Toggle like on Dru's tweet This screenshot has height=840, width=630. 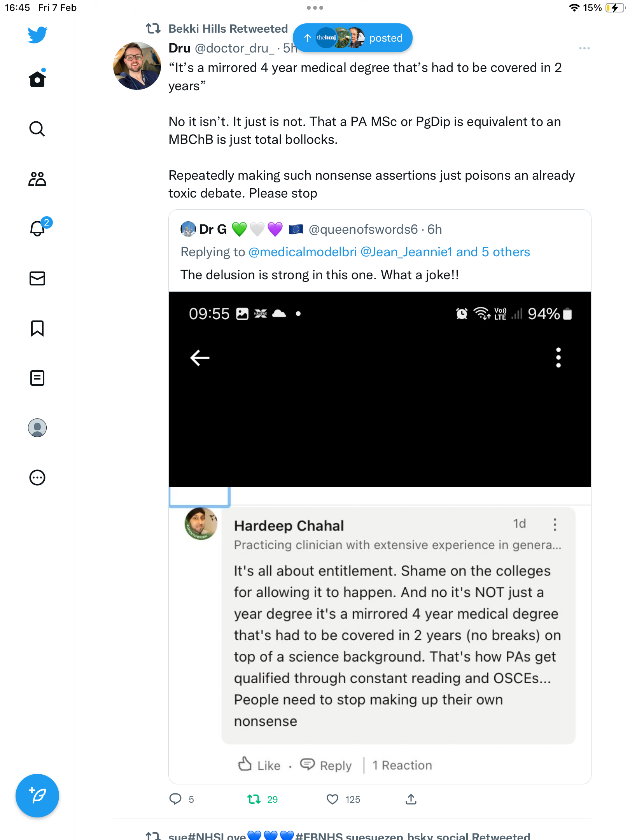tap(332, 799)
